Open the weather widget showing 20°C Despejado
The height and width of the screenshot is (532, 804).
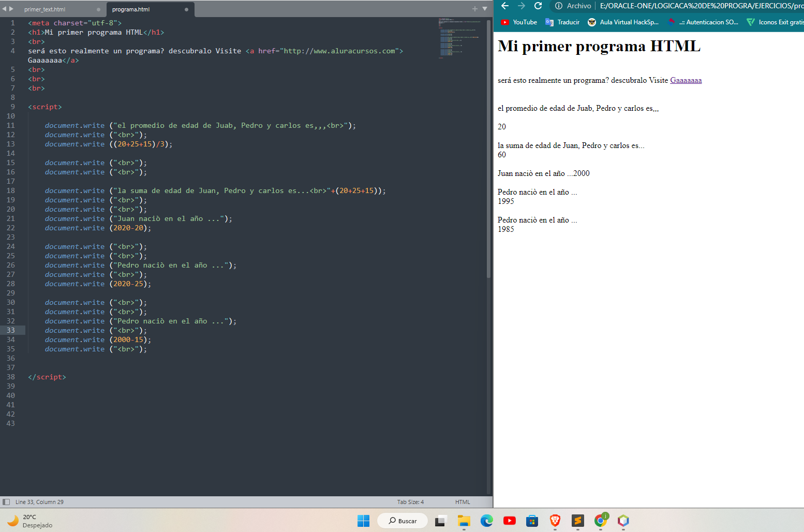point(30,521)
